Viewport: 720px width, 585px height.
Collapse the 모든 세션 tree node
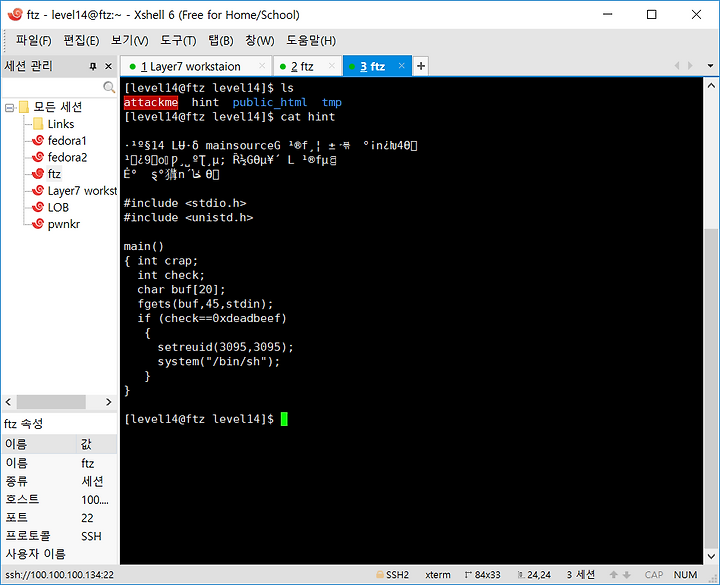click(x=9, y=108)
